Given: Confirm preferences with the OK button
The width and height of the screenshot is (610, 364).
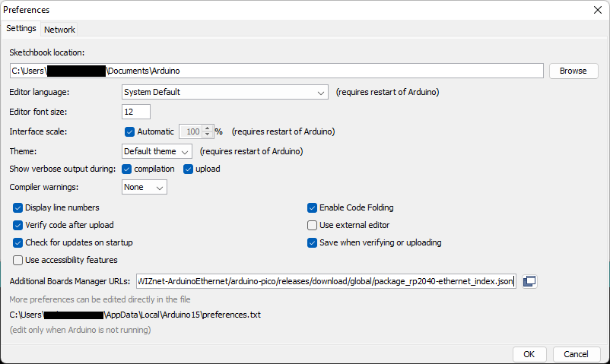Looking at the screenshot, I should (529, 354).
